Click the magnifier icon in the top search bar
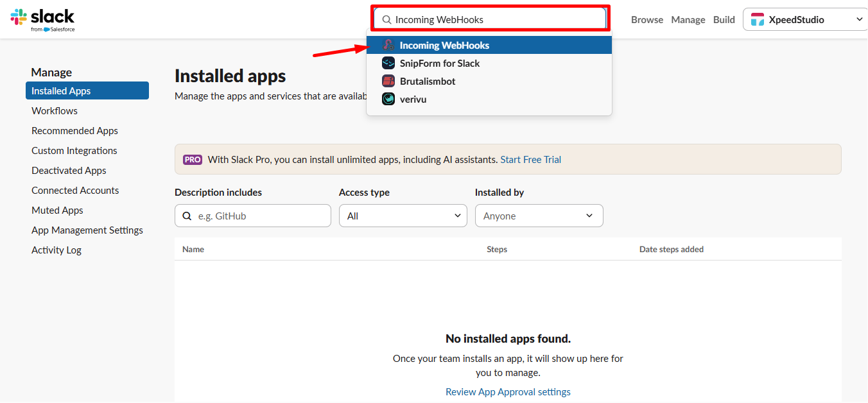 (x=386, y=19)
